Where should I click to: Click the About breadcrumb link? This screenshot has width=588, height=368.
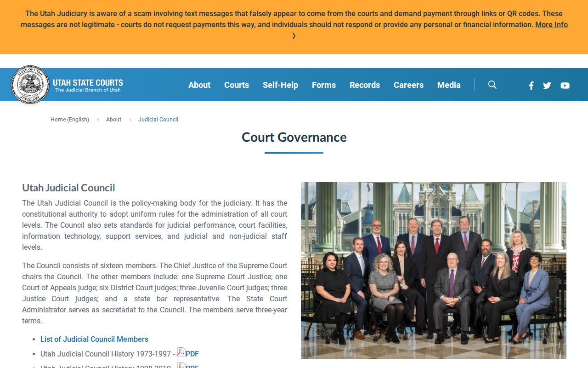click(x=113, y=120)
